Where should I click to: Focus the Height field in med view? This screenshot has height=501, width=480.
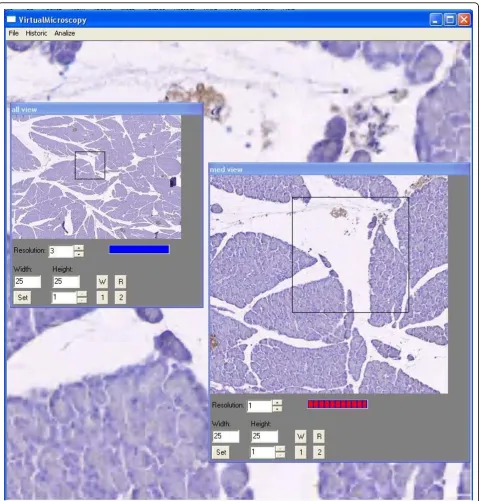pyautogui.click(x=264, y=436)
